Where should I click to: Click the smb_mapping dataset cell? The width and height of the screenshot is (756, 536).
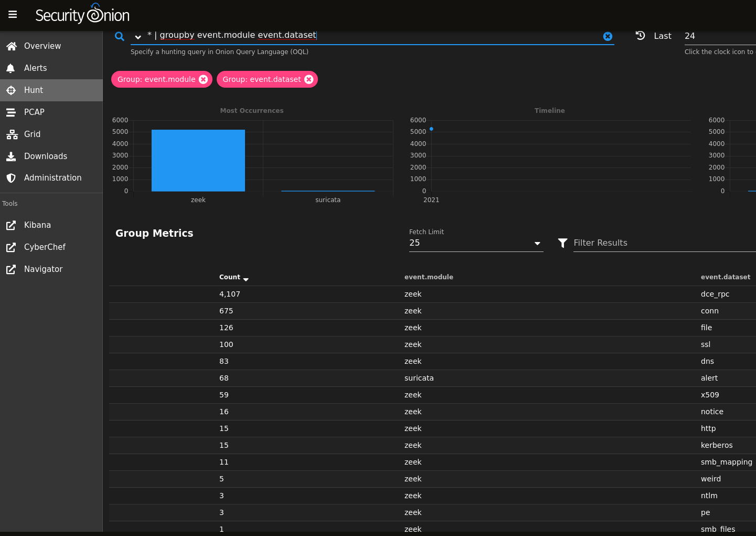coord(727,462)
